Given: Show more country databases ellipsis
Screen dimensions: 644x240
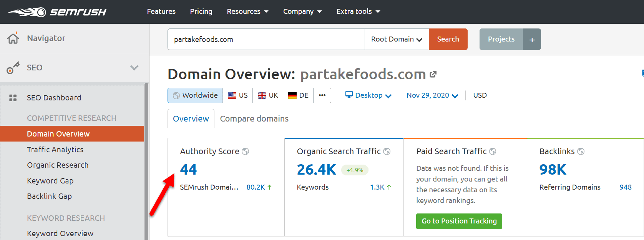Looking at the screenshot, I should click(322, 95).
